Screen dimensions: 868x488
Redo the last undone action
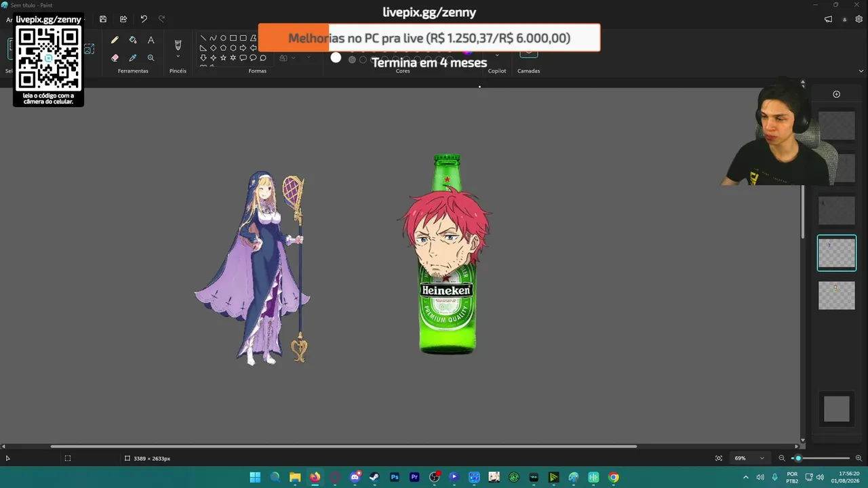coord(161,19)
